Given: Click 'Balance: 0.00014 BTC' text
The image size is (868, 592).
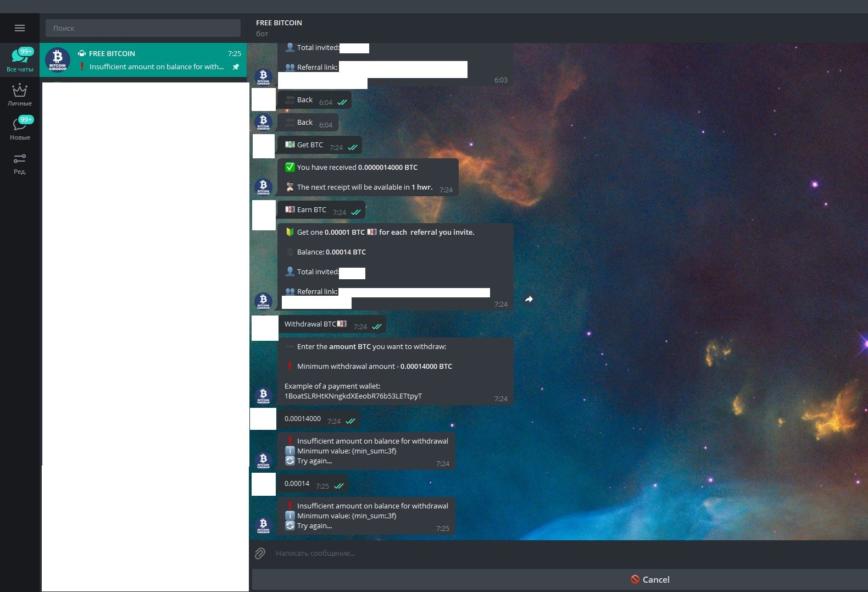Looking at the screenshot, I should [x=331, y=252].
